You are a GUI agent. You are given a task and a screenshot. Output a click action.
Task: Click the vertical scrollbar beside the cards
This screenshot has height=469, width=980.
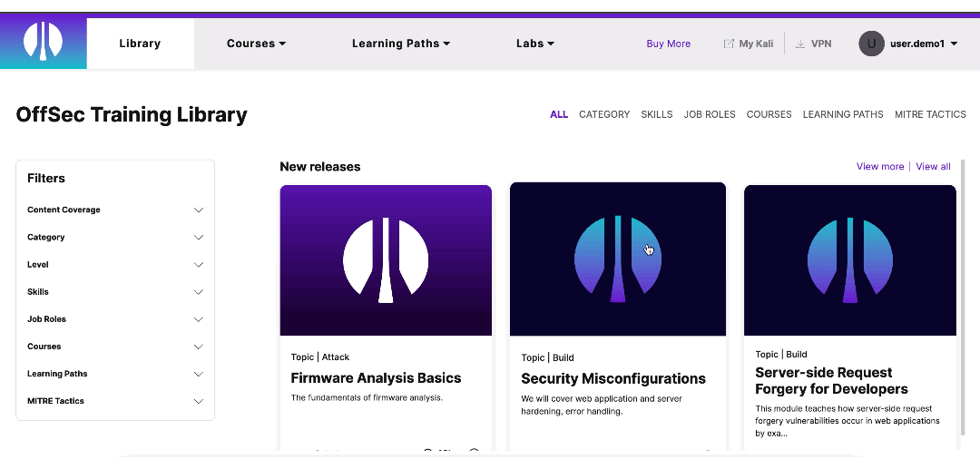(x=963, y=299)
